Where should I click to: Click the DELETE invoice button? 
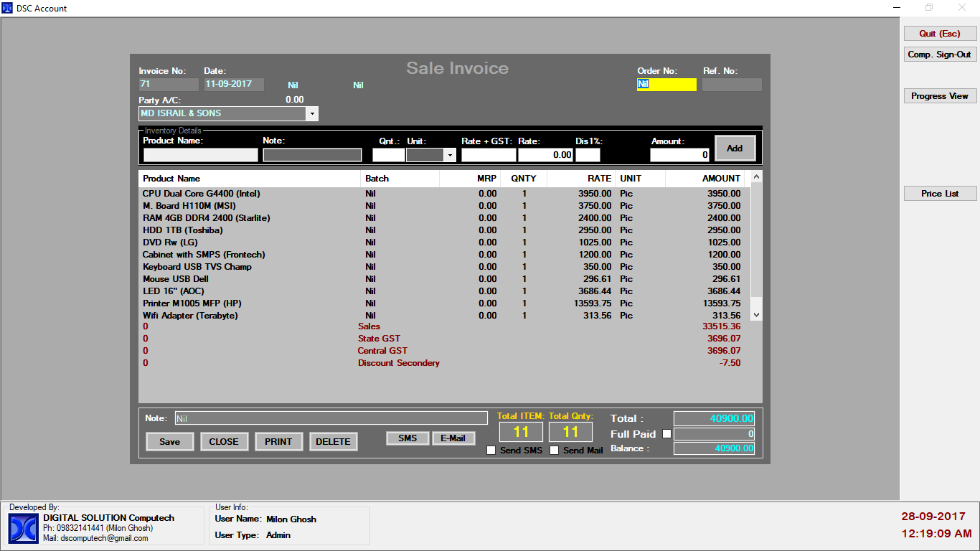coord(333,441)
